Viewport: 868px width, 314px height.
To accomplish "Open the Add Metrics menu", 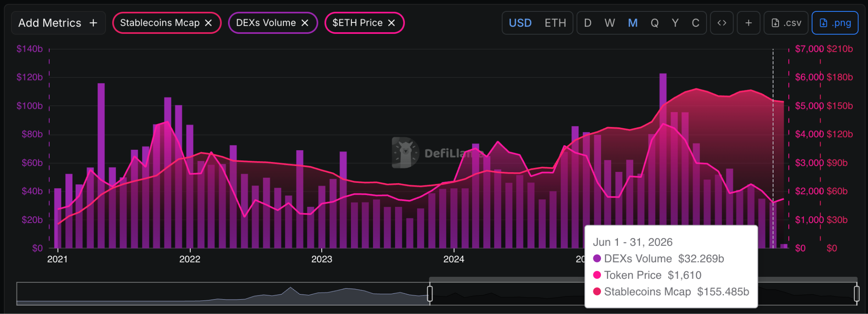I will click(58, 23).
